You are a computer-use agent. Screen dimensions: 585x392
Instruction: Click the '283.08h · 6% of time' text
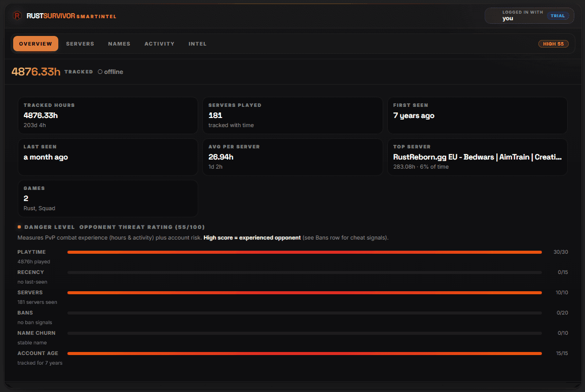pyautogui.click(x=421, y=167)
